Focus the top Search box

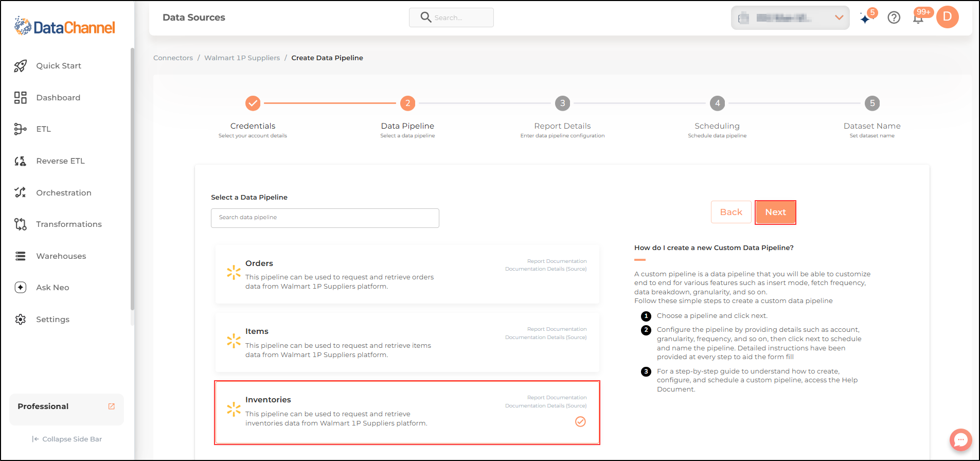451,17
